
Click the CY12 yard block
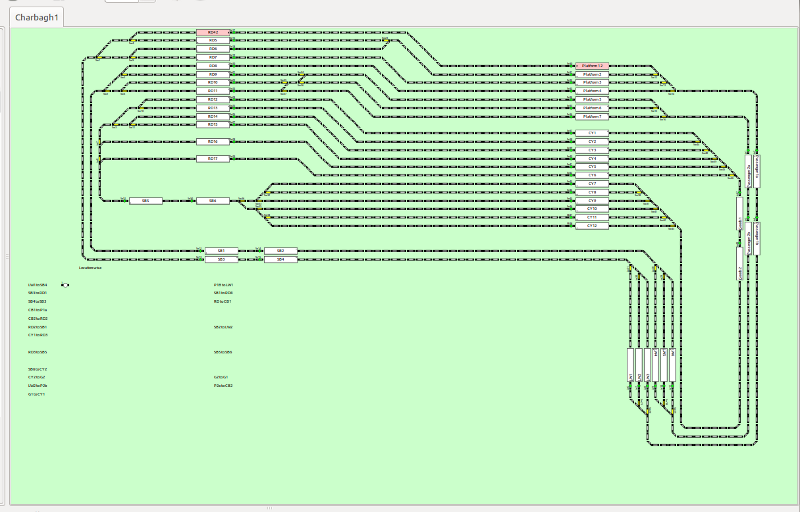pyautogui.click(x=592, y=226)
